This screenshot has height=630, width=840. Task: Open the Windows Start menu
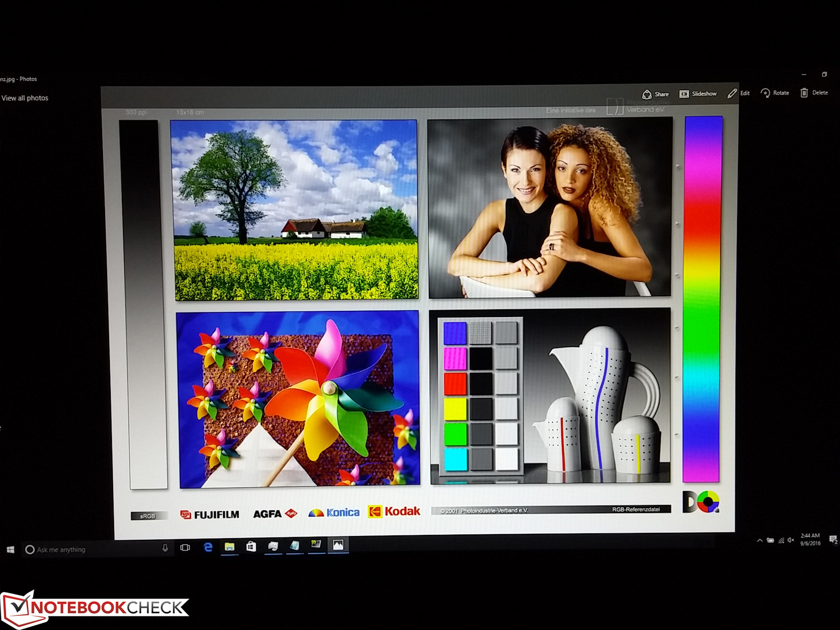tap(10, 550)
